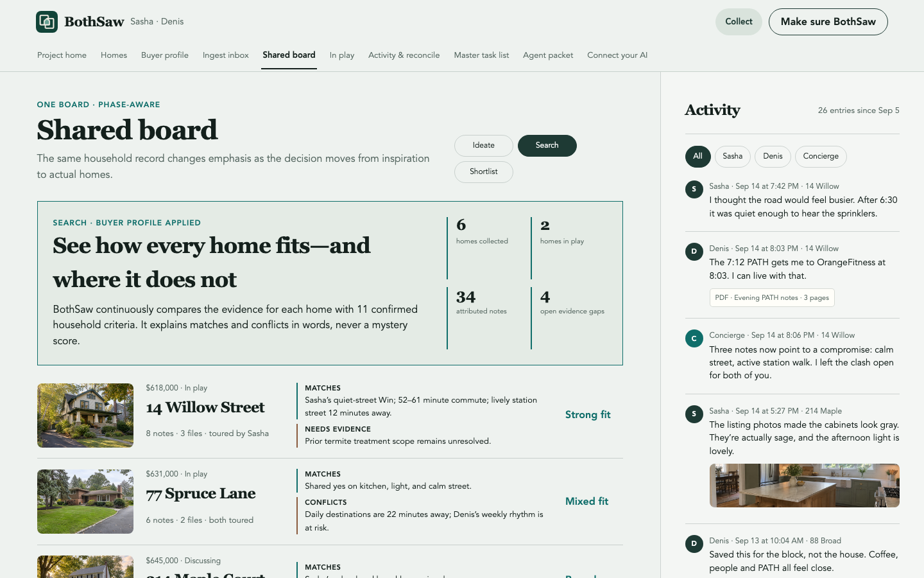Click the 26 entries since Sep 5 text
Screen dimensions: 924x578
(x=859, y=110)
